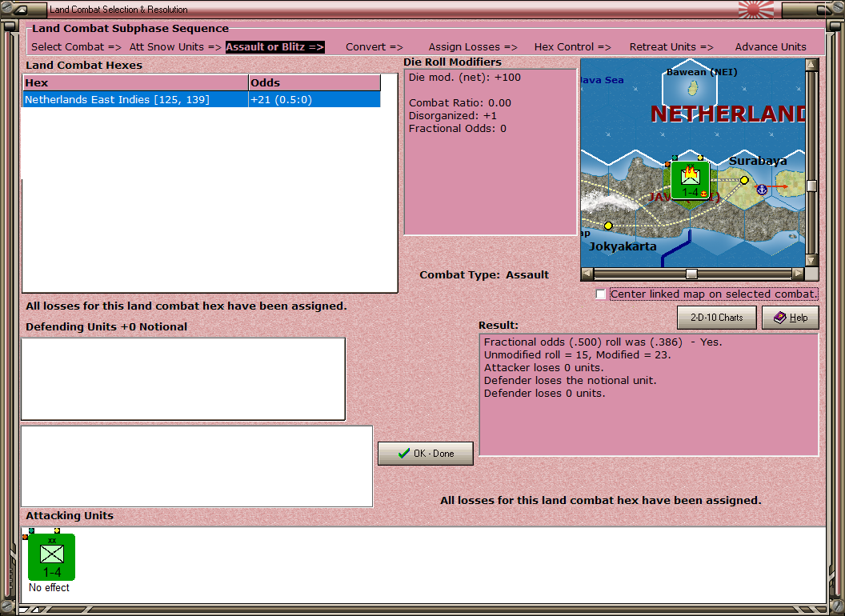Click the Die mod. (net): +100 line
This screenshot has height=616, width=845.
pyautogui.click(x=465, y=77)
